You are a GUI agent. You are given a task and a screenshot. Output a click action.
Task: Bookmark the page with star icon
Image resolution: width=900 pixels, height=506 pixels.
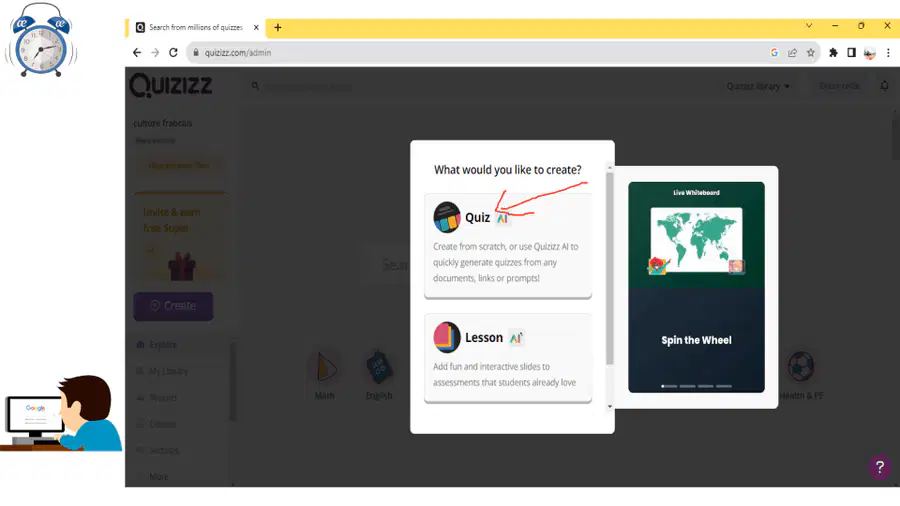pyautogui.click(x=810, y=53)
